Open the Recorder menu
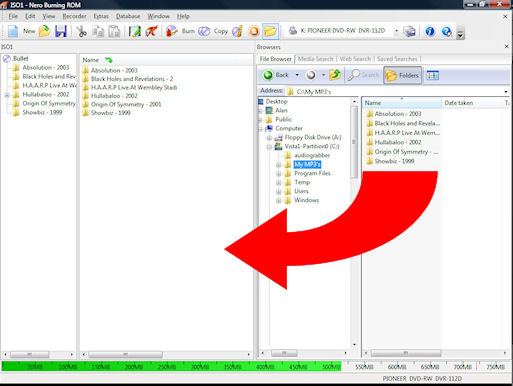The width and height of the screenshot is (513, 386). click(74, 16)
